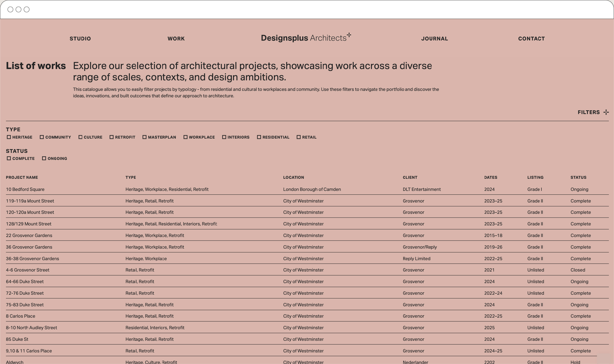Check the Interiors type filter
The height and width of the screenshot is (364, 614).
224,137
